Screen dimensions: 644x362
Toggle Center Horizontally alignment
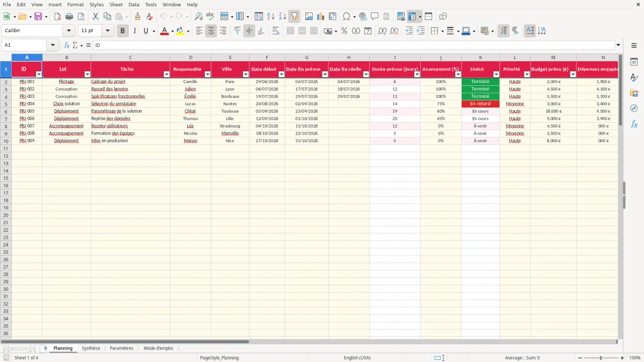(211, 31)
